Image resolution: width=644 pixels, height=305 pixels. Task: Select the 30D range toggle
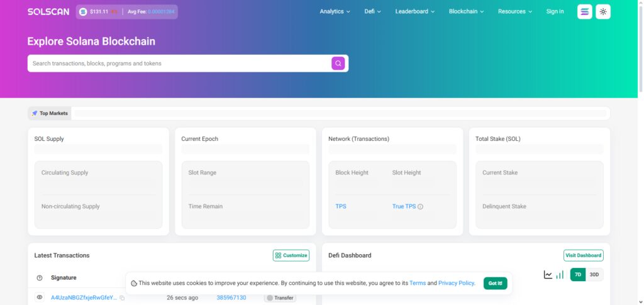(x=594, y=275)
